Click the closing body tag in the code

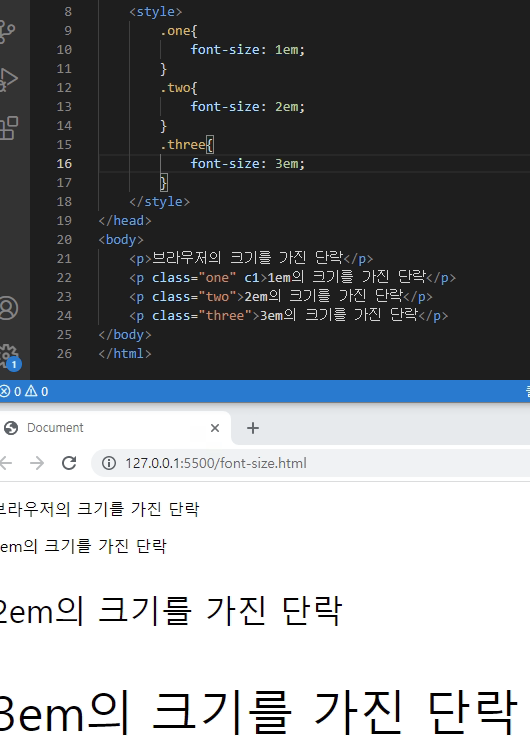(x=125, y=334)
